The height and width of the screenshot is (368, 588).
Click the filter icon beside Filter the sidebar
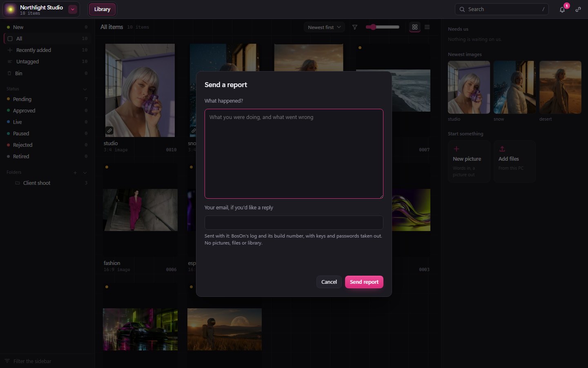click(x=7, y=361)
